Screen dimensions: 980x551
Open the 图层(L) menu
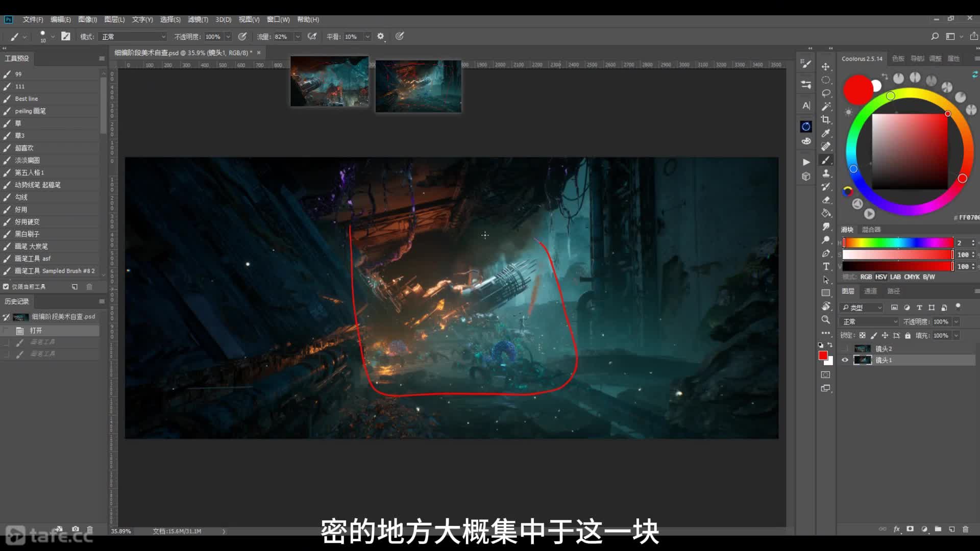(x=114, y=19)
